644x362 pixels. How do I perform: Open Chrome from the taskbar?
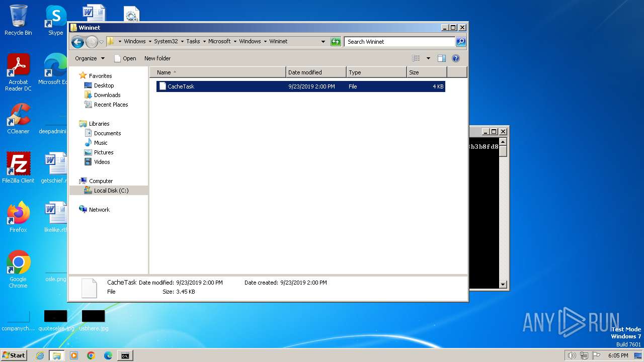(91, 355)
